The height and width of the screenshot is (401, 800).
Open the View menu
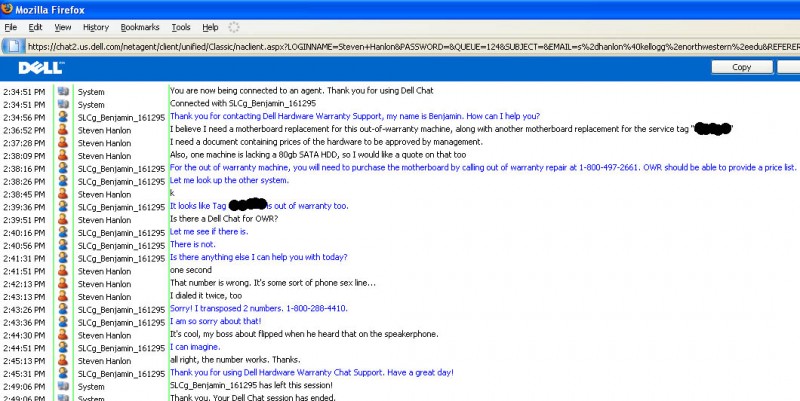pyautogui.click(x=63, y=27)
